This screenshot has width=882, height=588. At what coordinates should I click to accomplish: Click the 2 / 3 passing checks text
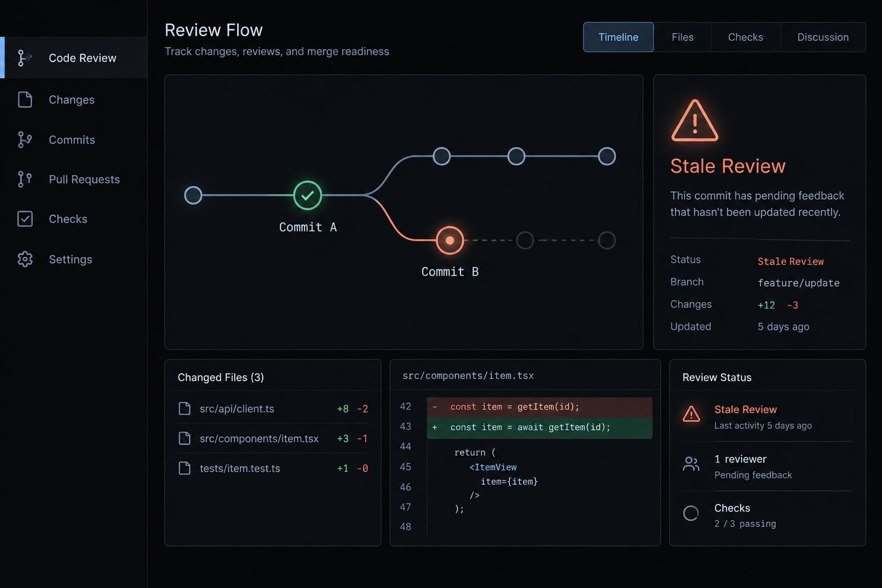coord(745,524)
